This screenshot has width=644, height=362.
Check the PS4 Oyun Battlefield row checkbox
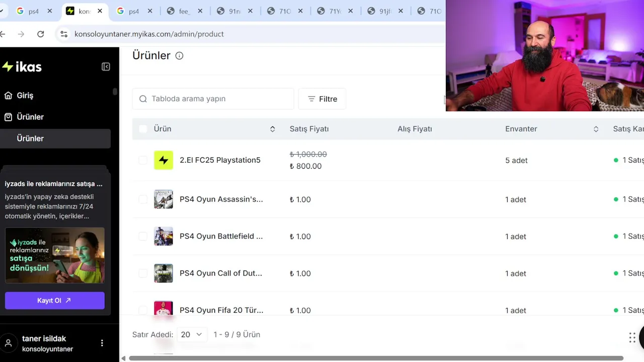pyautogui.click(x=143, y=236)
